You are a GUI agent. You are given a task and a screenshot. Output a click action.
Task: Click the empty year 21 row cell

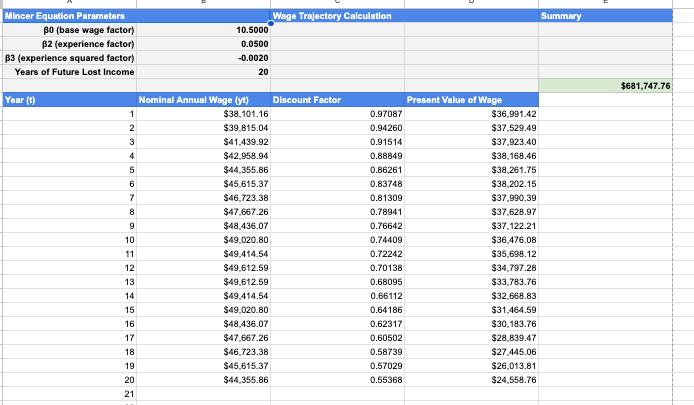66,395
